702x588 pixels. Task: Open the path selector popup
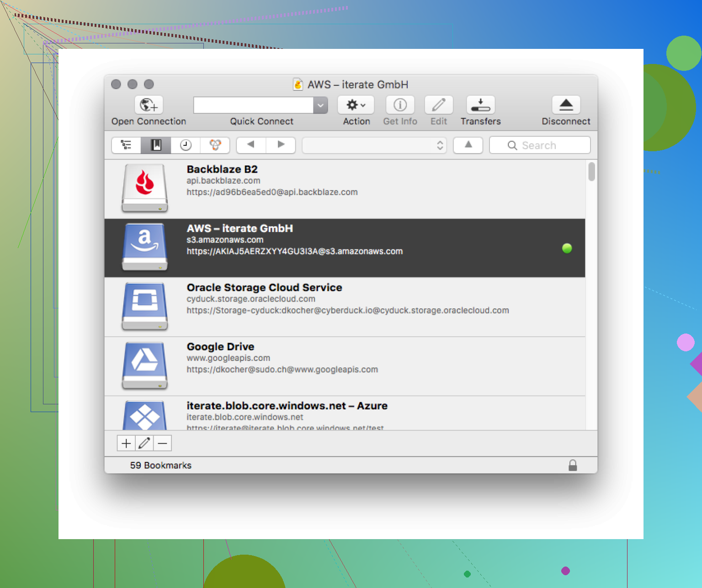pos(374,145)
